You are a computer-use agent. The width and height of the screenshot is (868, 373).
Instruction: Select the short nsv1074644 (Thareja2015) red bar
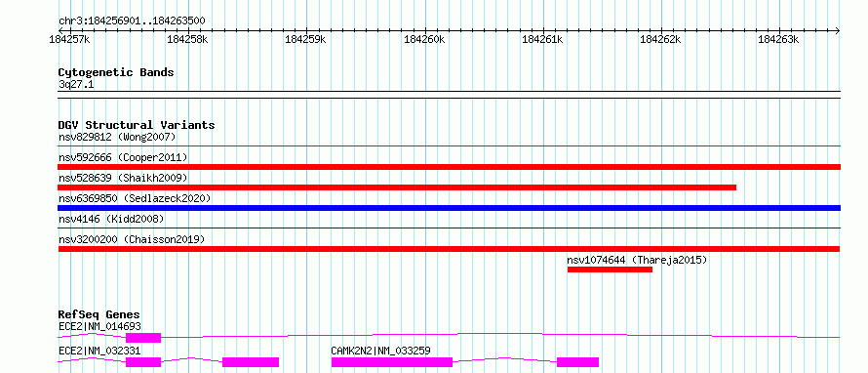coord(610,269)
